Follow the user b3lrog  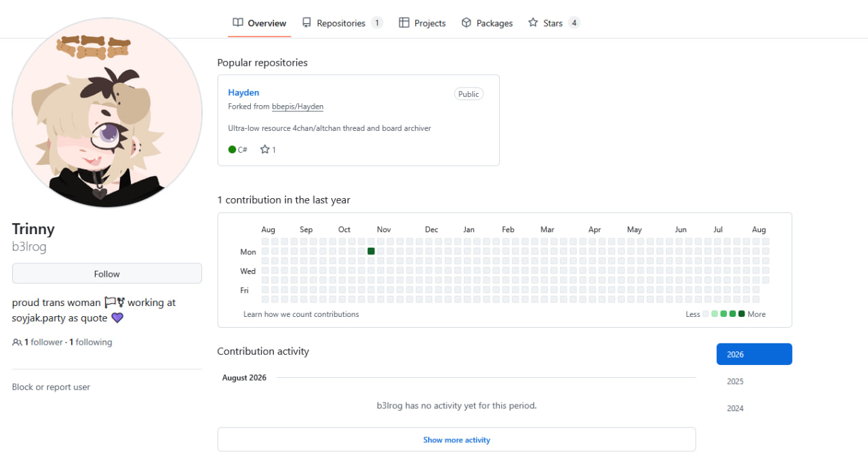pos(107,273)
